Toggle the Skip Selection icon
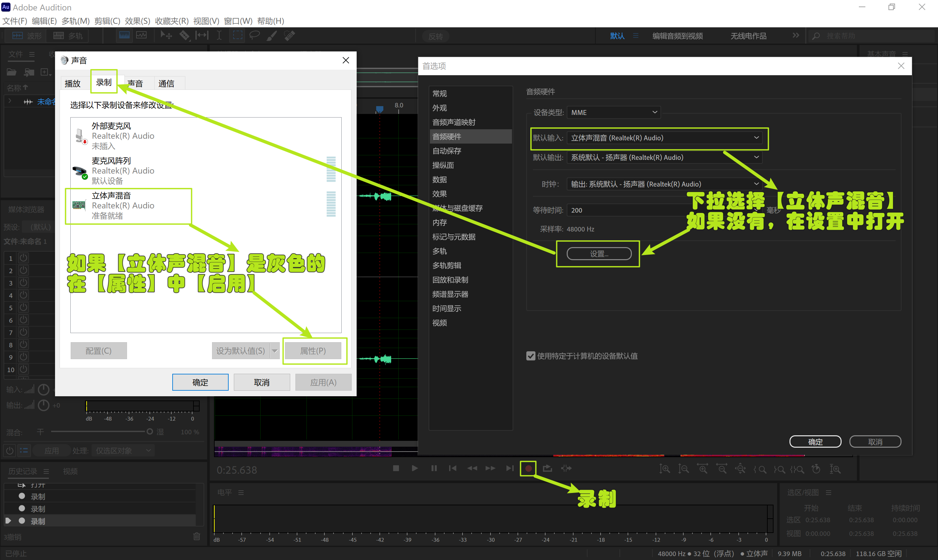Image resolution: width=938 pixels, height=560 pixels. [x=566, y=468]
